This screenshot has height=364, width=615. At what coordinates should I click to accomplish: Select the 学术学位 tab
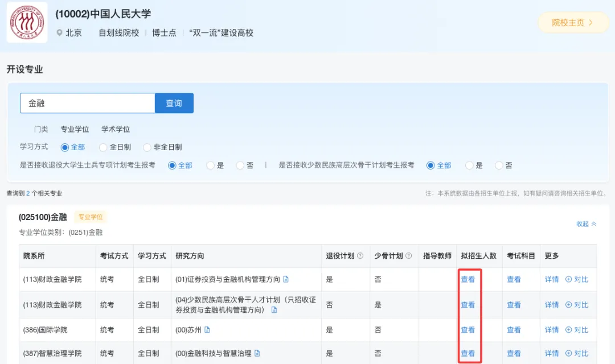[116, 129]
